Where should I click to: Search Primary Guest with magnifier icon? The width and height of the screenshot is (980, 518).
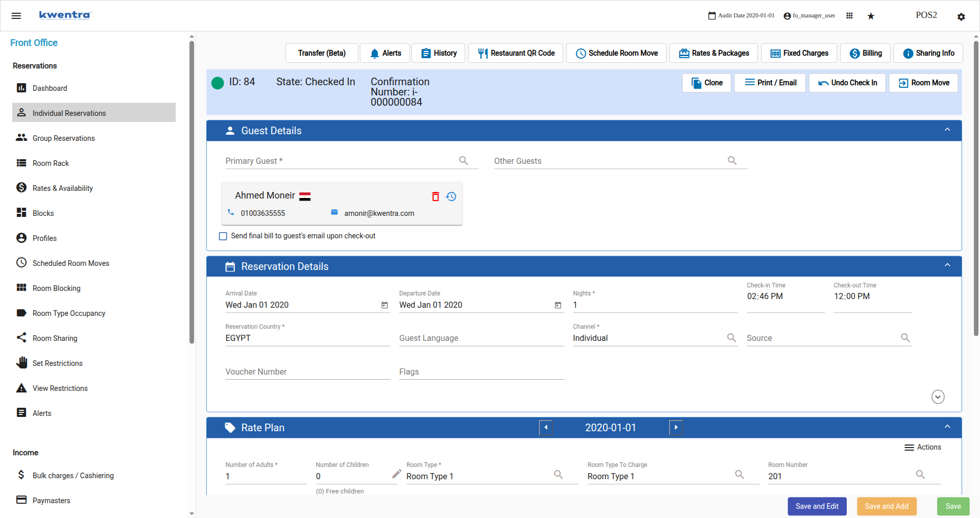pos(463,161)
